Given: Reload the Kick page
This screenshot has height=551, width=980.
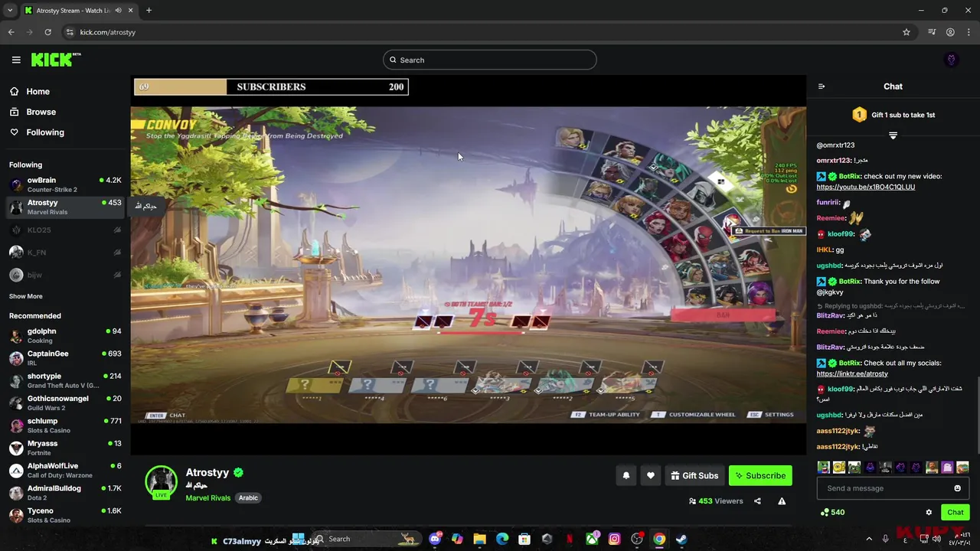Looking at the screenshot, I should point(47,32).
